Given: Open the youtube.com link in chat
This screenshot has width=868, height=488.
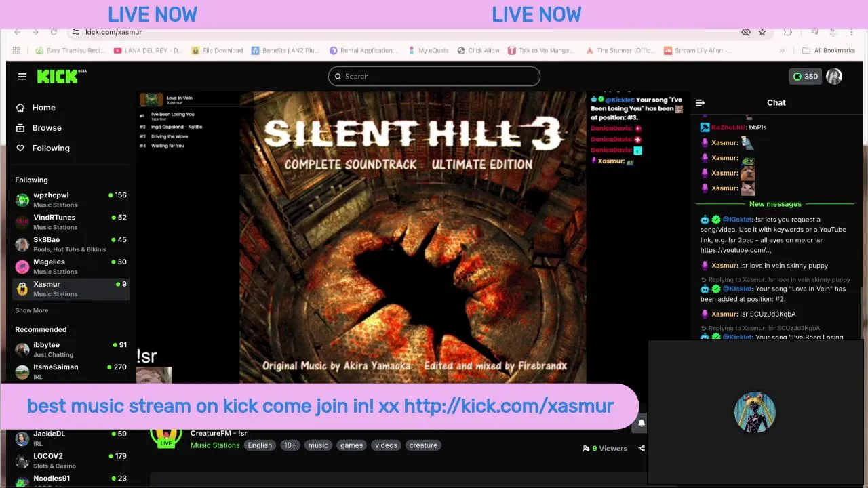Looking at the screenshot, I should [x=735, y=250].
